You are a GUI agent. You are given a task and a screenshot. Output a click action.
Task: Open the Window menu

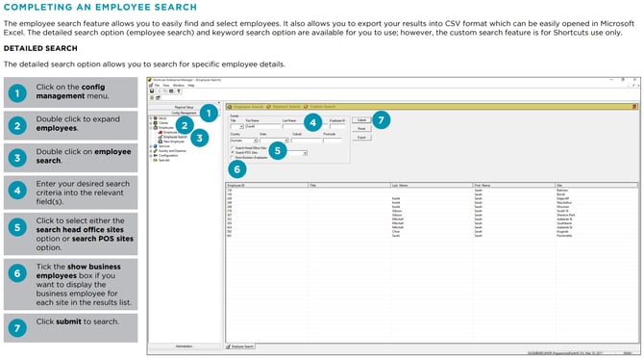179,85
